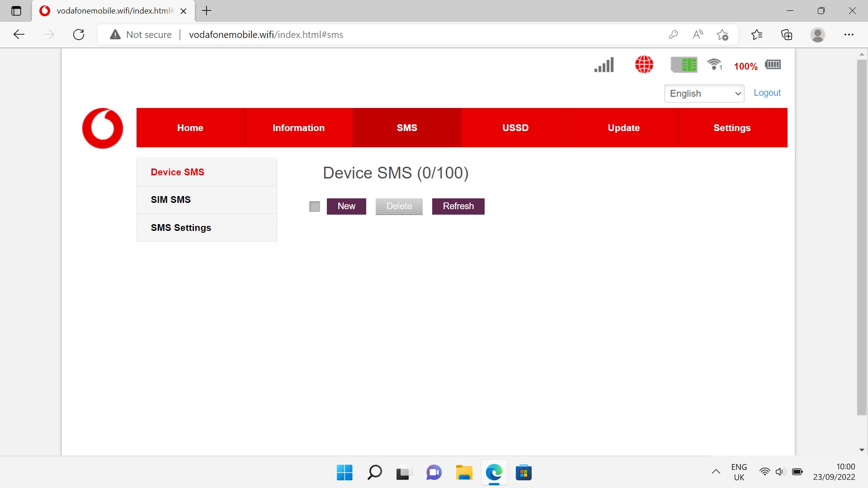The image size is (868, 488).
Task: Click the Vodafone logo
Action: pos(102,128)
